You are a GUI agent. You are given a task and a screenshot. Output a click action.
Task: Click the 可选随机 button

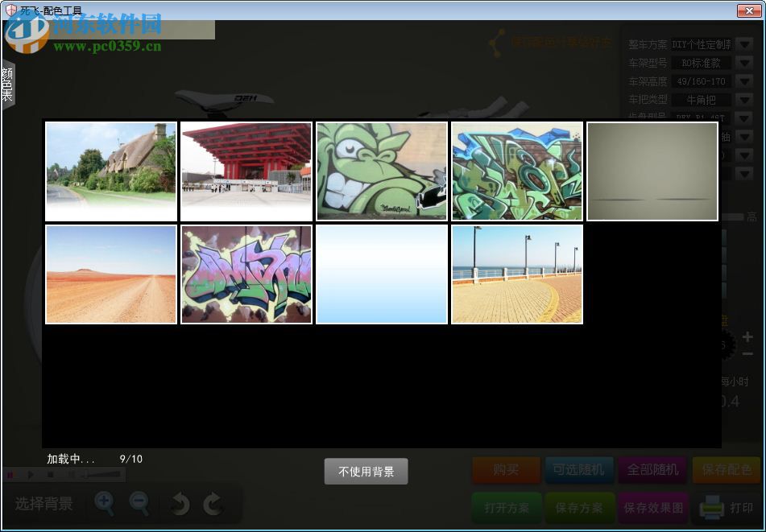579,470
